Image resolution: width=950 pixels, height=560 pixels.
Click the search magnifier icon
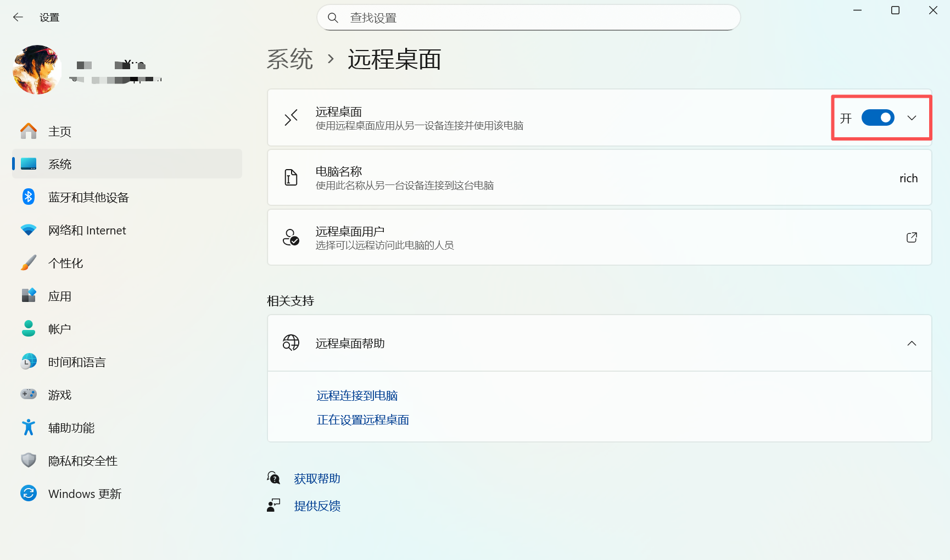[333, 18]
